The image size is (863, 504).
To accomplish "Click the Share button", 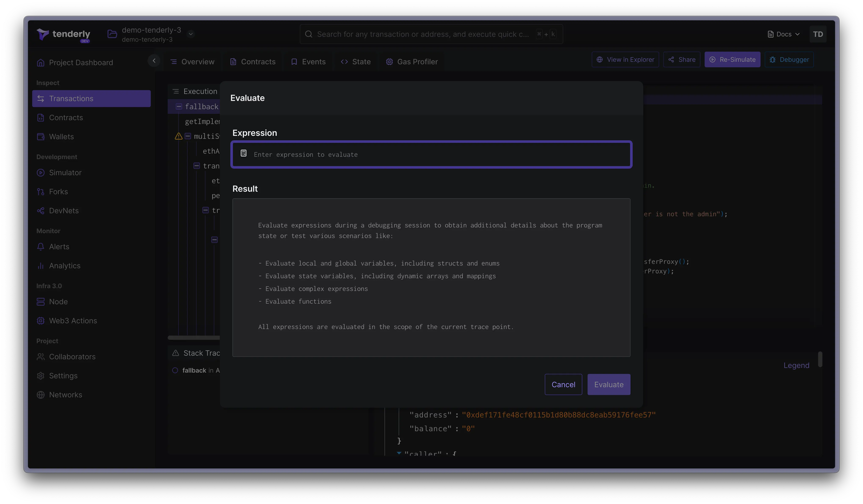I will [682, 59].
